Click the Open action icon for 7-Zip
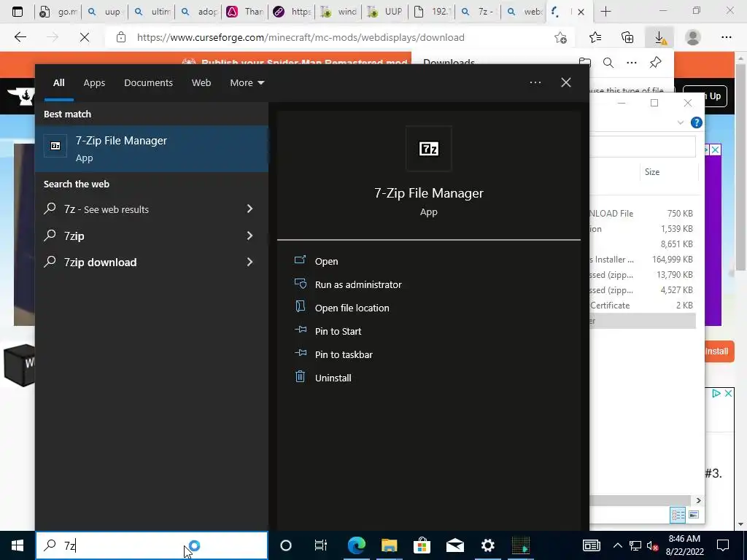 [300, 260]
